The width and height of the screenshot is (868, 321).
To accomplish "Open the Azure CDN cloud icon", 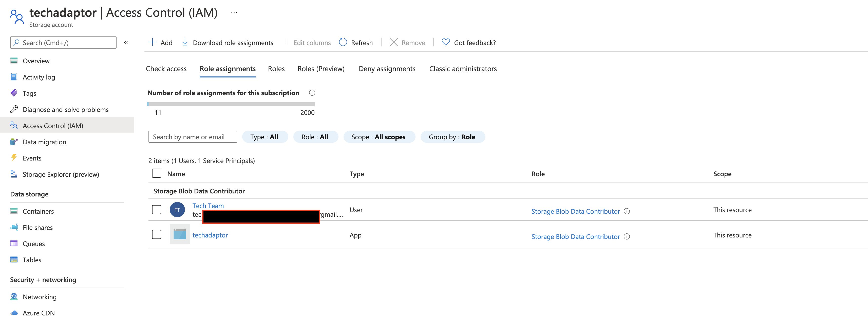I will click(x=14, y=313).
